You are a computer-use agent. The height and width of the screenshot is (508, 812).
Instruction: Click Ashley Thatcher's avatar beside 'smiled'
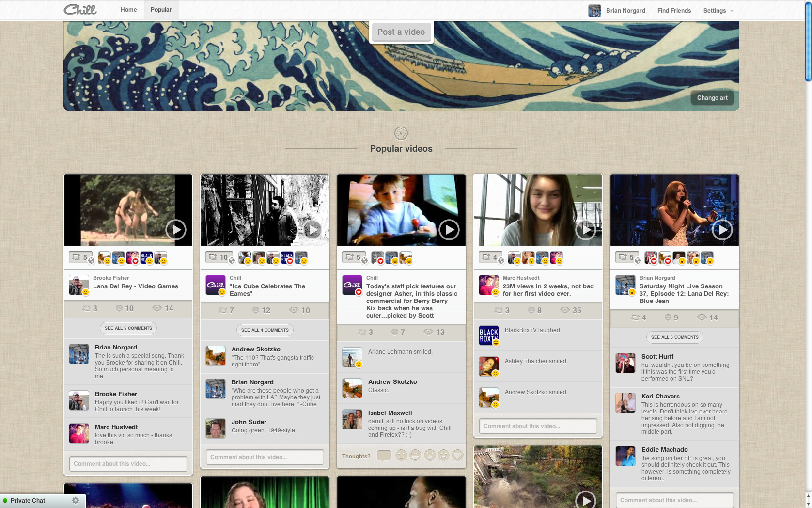click(489, 366)
